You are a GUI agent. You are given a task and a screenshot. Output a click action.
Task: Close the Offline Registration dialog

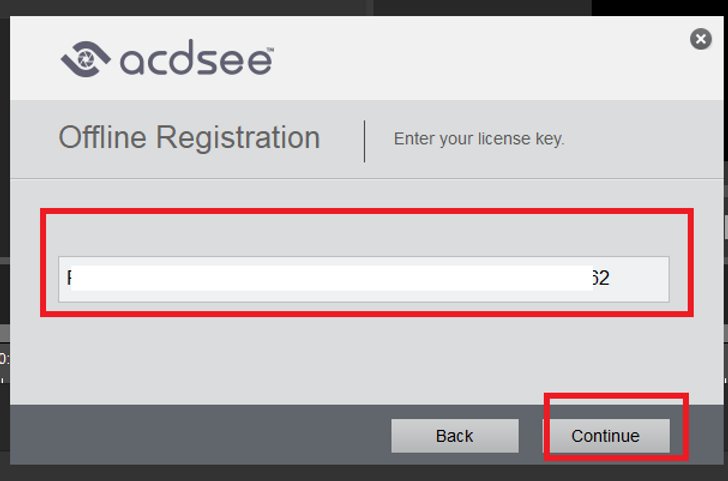pos(701,39)
